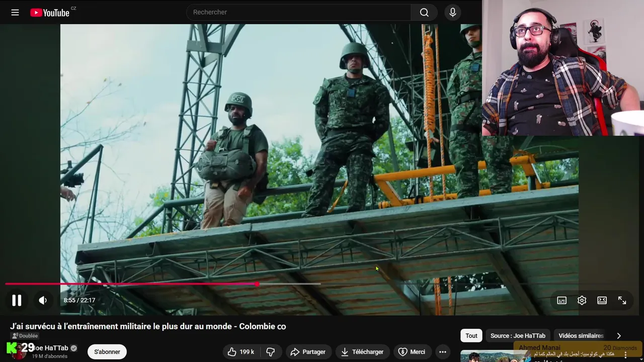Show more chips with right arrow
This screenshot has width=644, height=362.
coord(619,336)
